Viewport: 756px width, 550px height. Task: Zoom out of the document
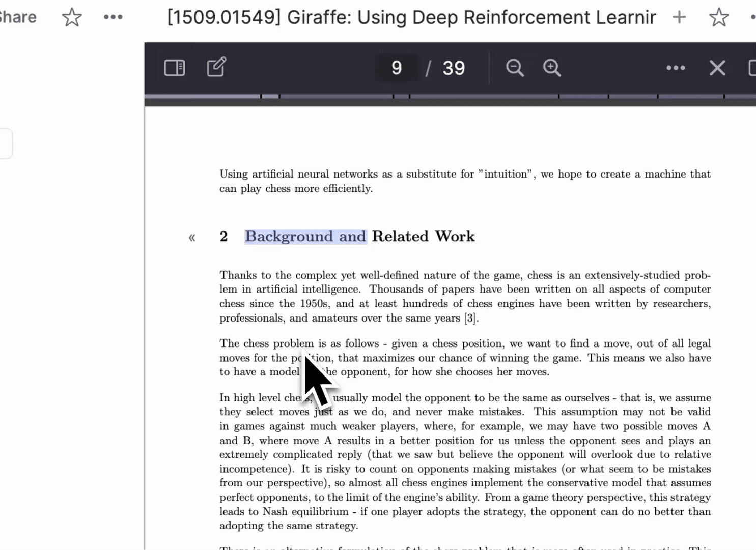click(x=514, y=67)
